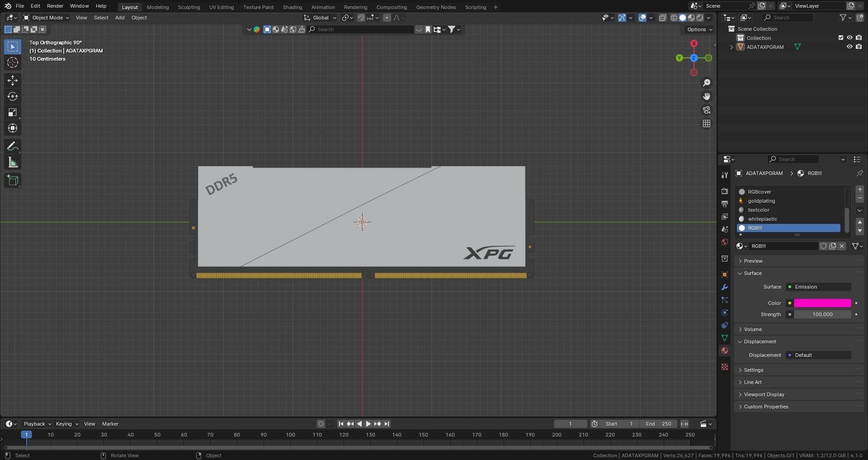The height and width of the screenshot is (460, 868).
Task: Open the Object Mode dropdown
Action: [46, 18]
